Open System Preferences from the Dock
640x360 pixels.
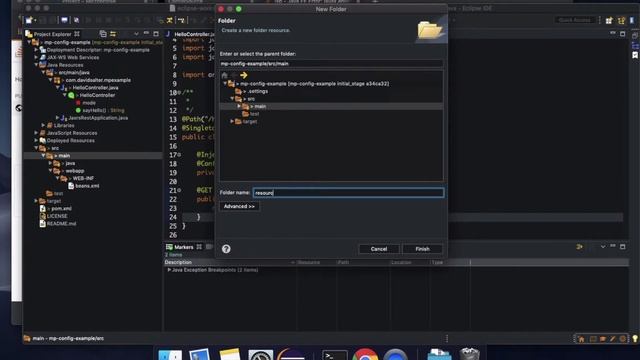[x=261, y=355]
